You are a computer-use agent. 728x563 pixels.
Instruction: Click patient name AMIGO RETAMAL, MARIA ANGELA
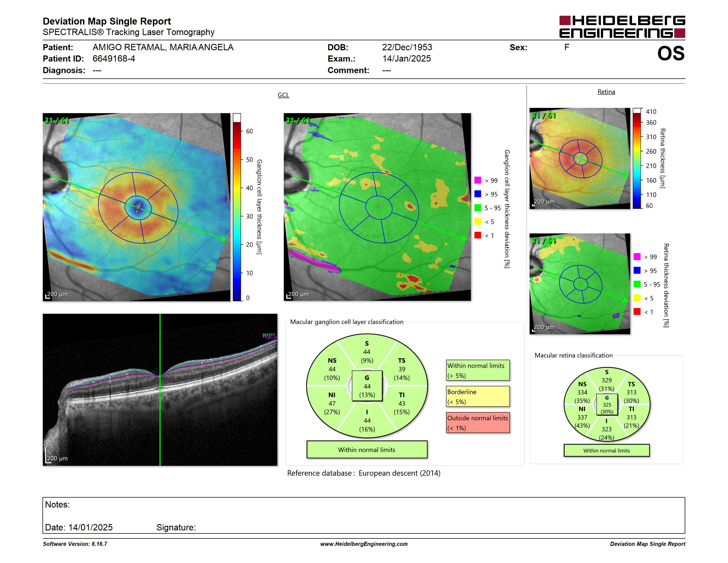click(163, 47)
